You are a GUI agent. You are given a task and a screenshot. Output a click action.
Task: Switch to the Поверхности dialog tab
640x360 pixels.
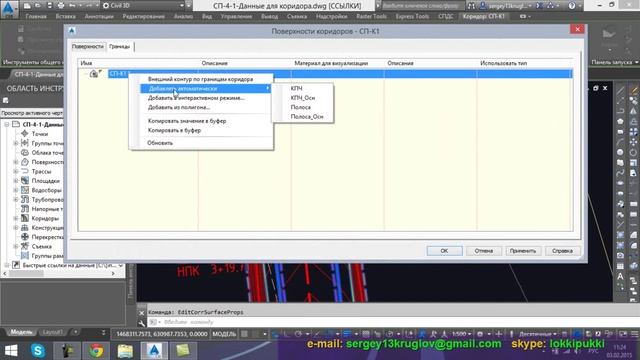coord(88,47)
